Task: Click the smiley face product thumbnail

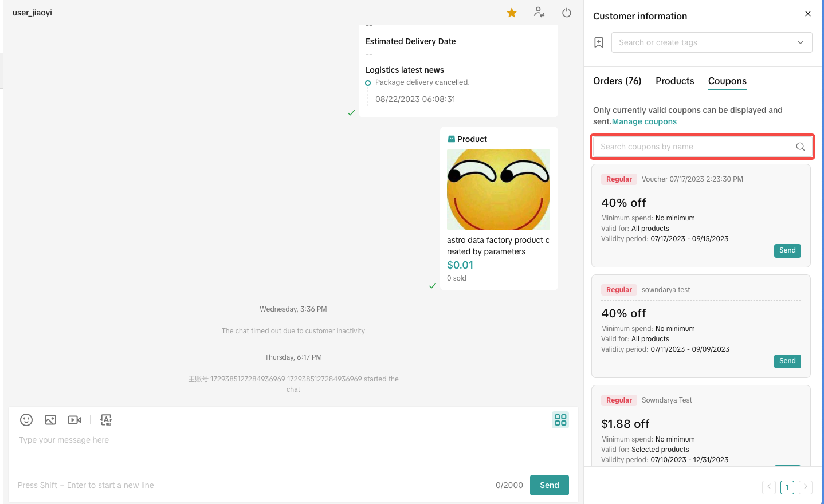Action: [x=499, y=190]
